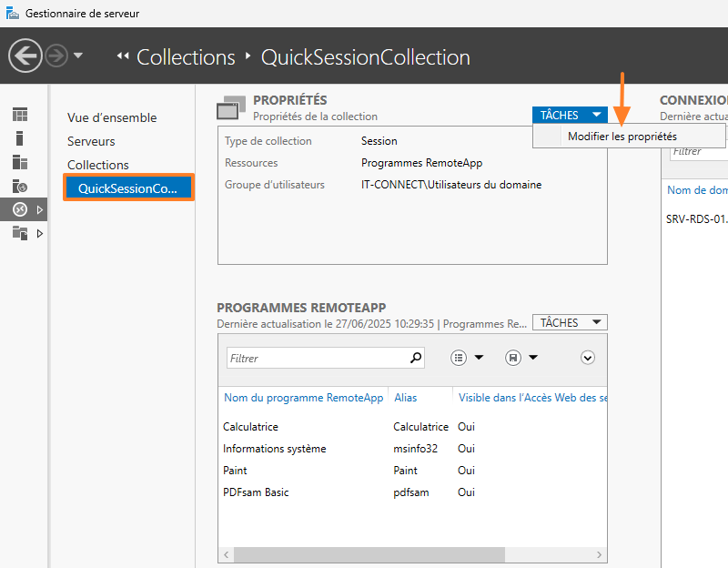Viewport: 728px width, 568px height.
Task: Open the All Servers sidebar icon
Action: pos(19,162)
